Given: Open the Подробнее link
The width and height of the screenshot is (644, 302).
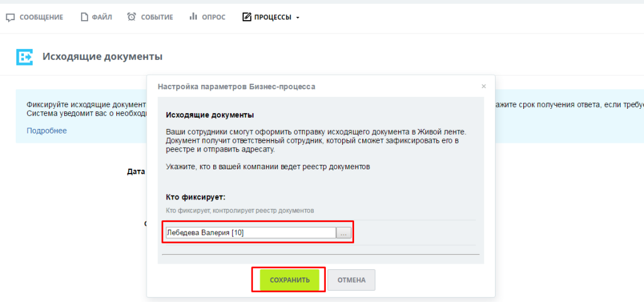Looking at the screenshot, I should pyautogui.click(x=47, y=131).
